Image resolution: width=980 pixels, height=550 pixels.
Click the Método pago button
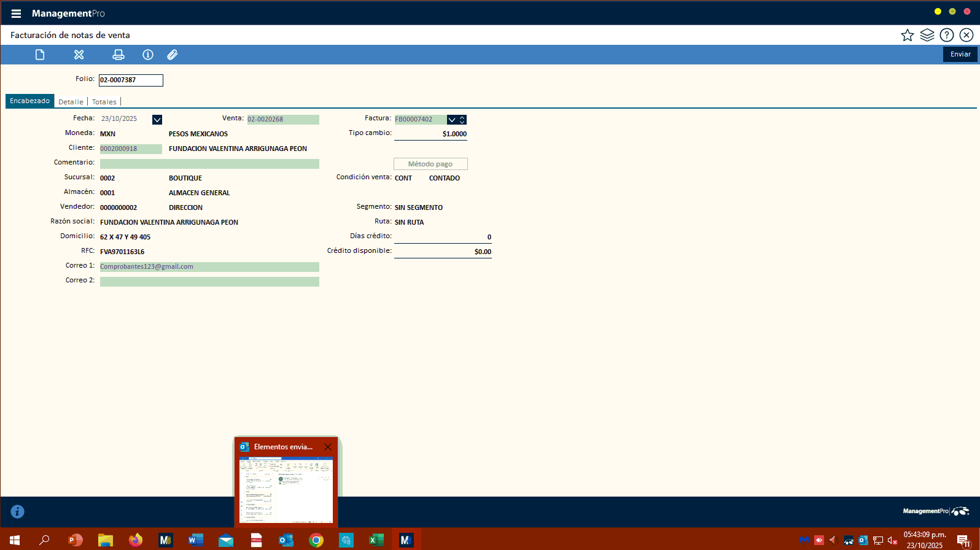tap(430, 164)
